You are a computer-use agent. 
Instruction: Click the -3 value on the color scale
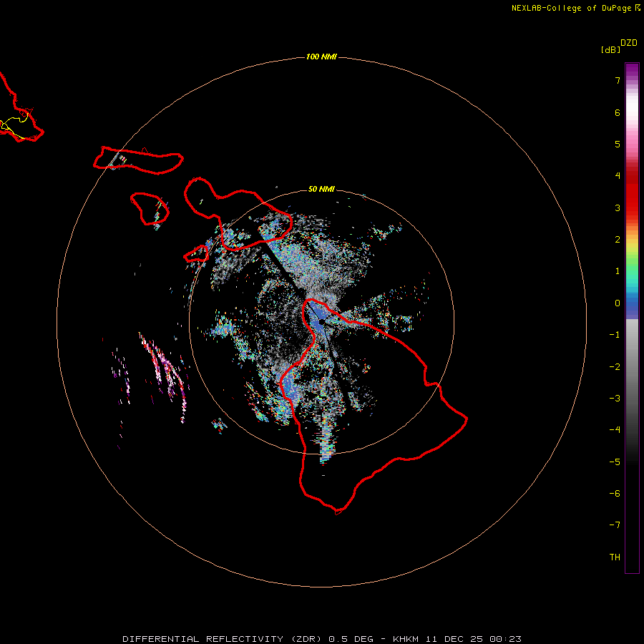(615, 399)
